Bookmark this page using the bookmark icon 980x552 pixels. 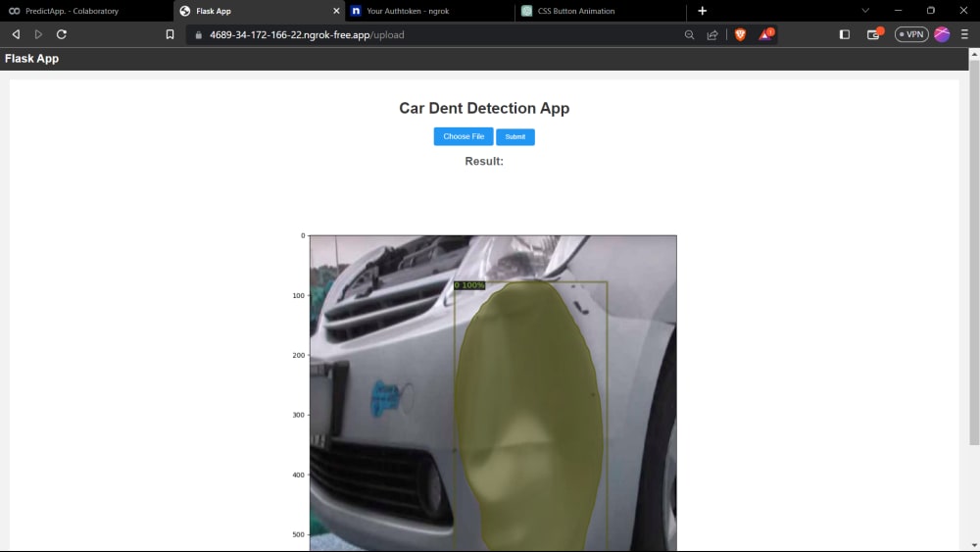click(x=170, y=34)
